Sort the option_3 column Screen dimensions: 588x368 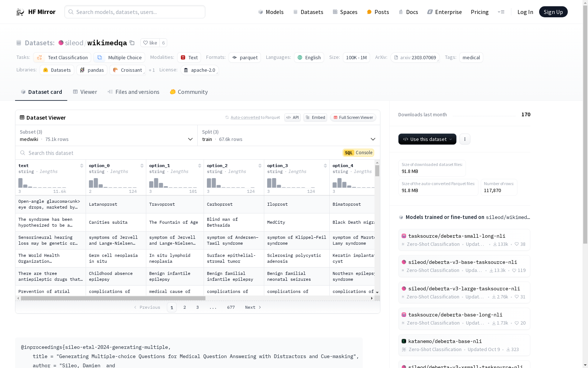[325, 166]
